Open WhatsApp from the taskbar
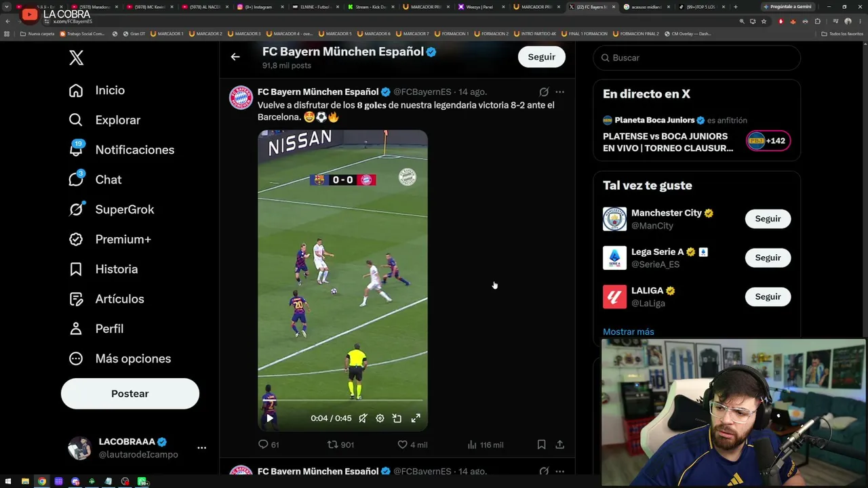This screenshot has width=868, height=488. pyautogui.click(x=142, y=481)
